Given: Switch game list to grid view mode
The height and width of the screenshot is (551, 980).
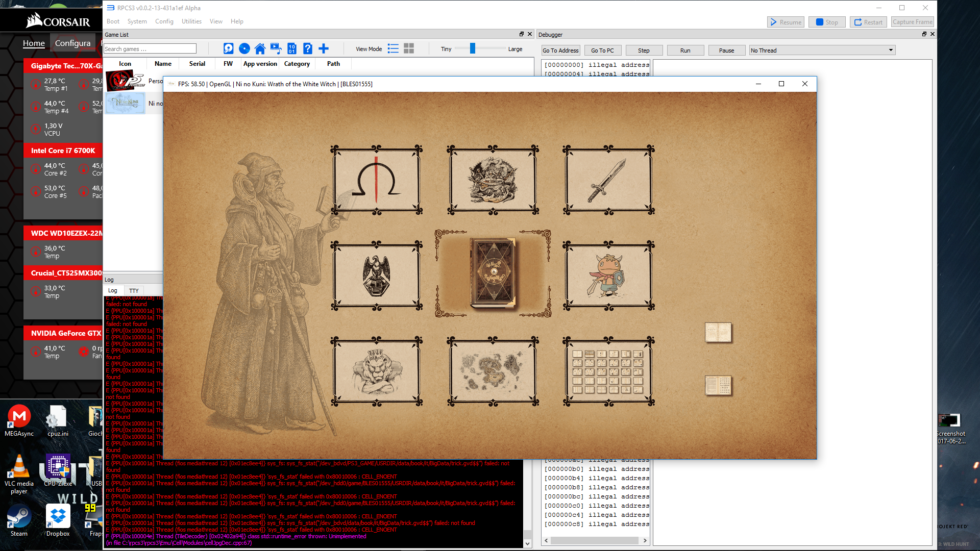Looking at the screenshot, I should (409, 48).
